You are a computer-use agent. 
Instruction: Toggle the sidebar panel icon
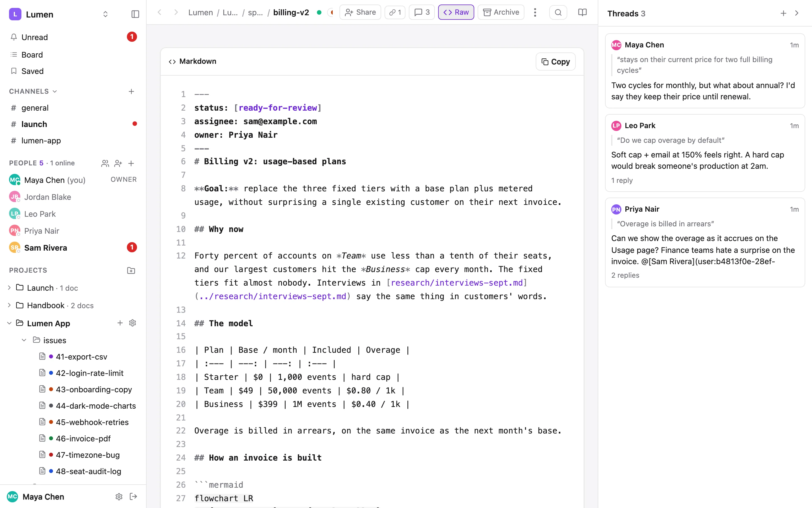tap(135, 14)
